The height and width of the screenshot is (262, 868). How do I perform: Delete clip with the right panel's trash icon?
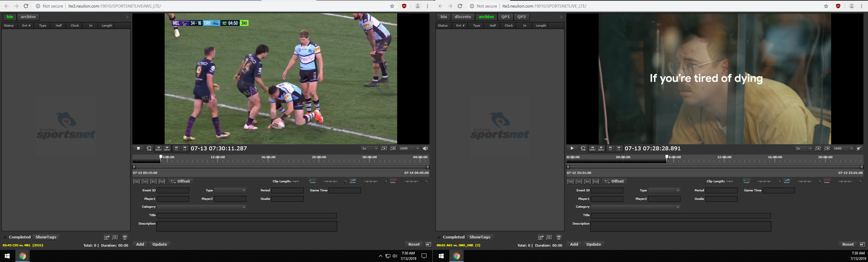(x=559, y=238)
